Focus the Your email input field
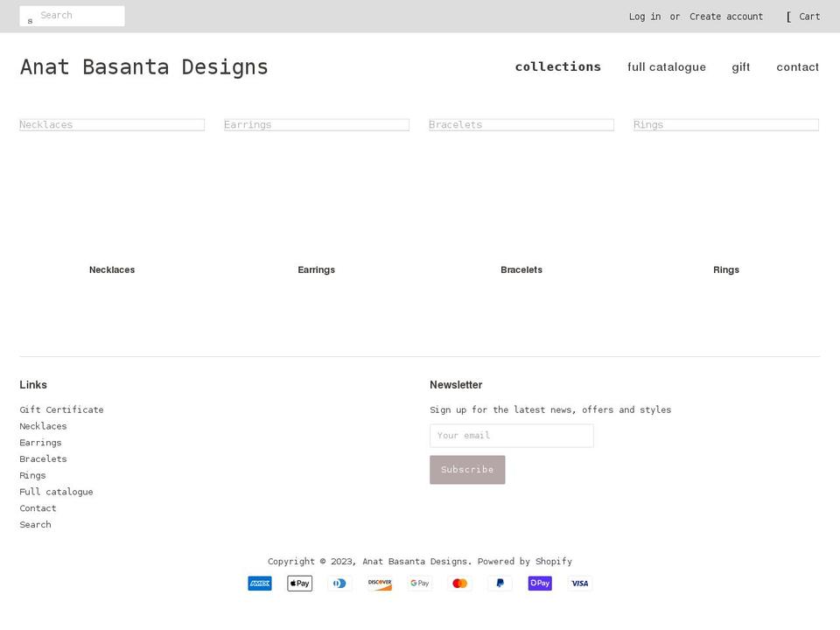 click(511, 436)
